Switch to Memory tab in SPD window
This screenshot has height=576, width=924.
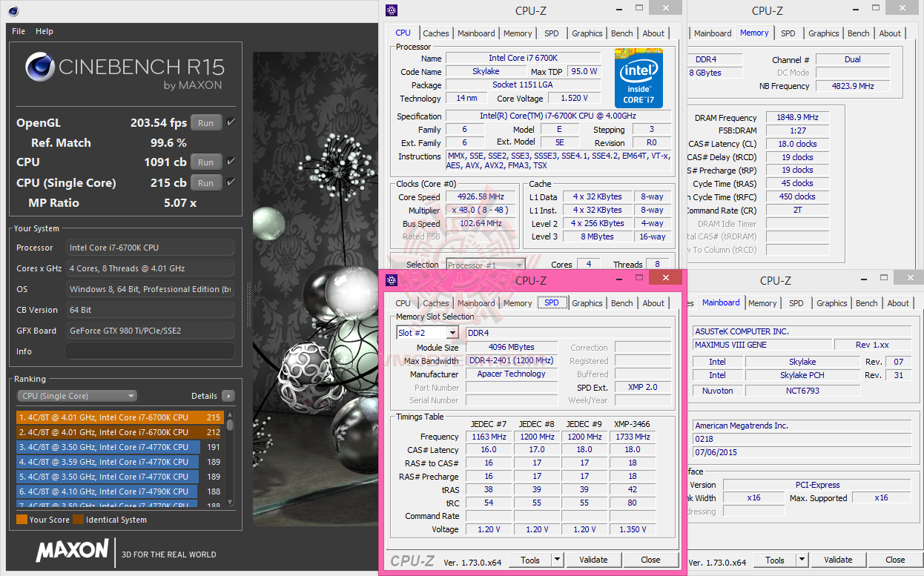pos(518,303)
